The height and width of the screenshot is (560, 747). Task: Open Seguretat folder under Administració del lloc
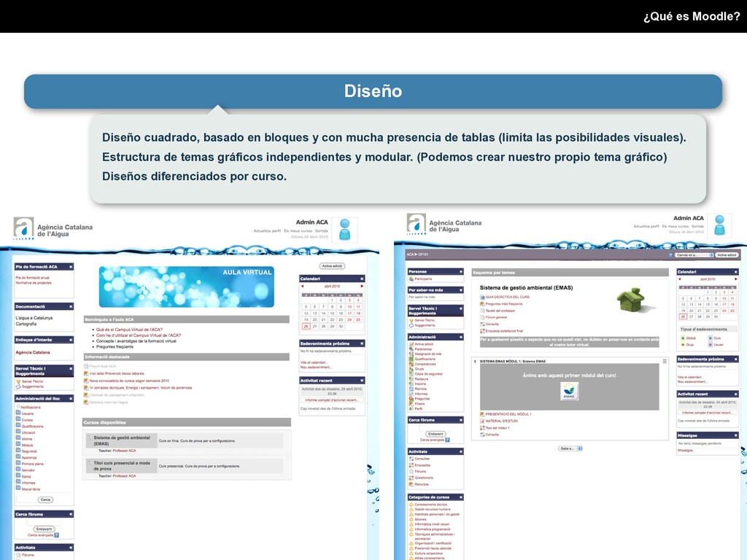(x=18, y=451)
